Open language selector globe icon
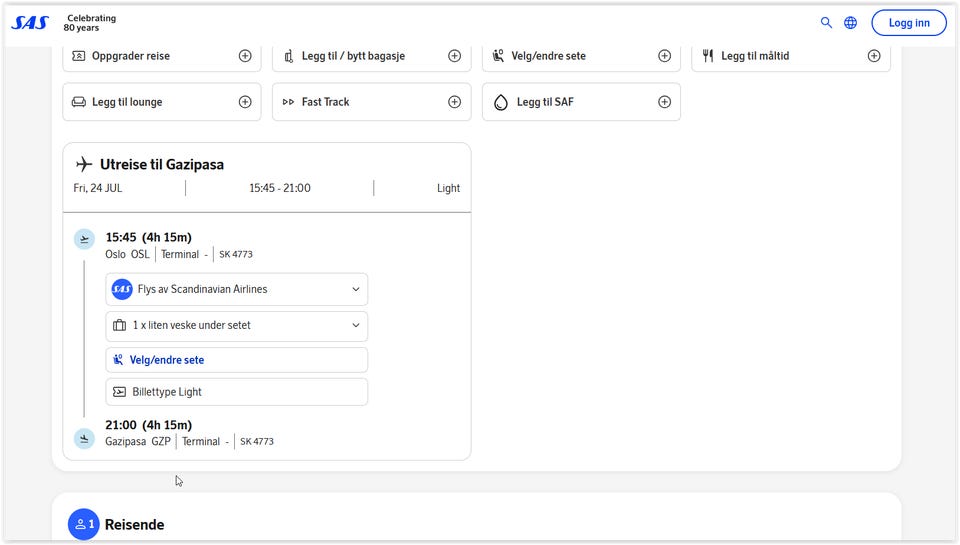 tap(850, 23)
